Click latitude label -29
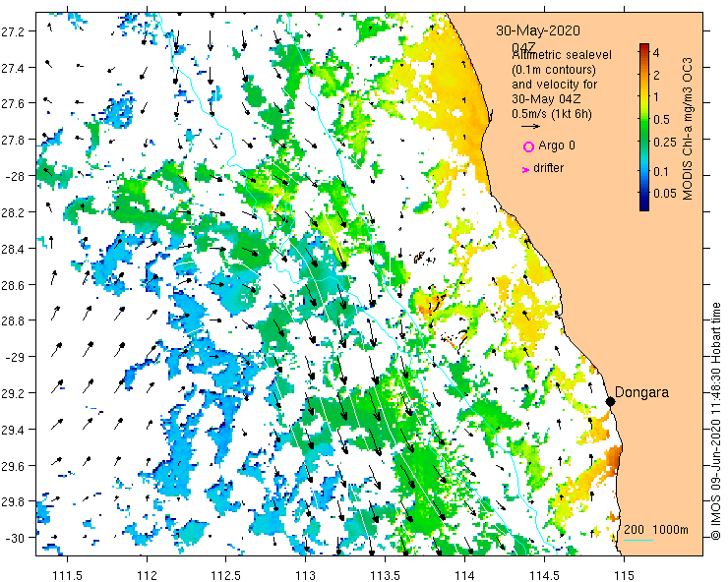Viewport: 728px width, 582px height. pyautogui.click(x=14, y=357)
